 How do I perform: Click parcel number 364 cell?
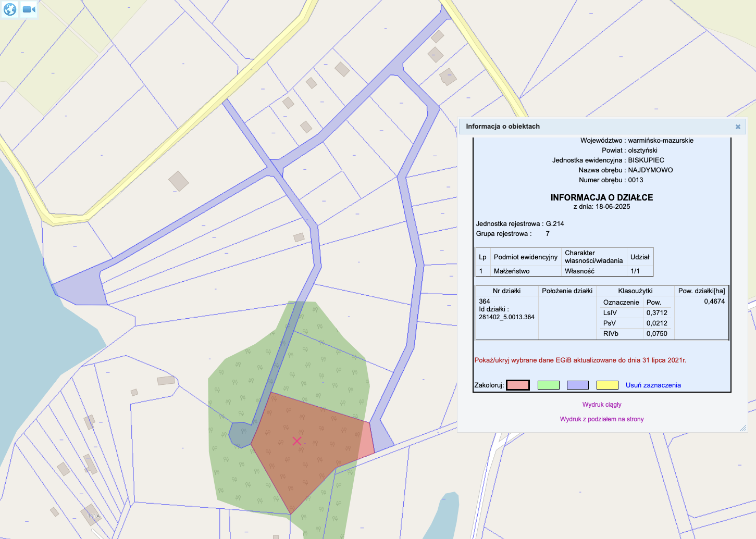(x=485, y=301)
